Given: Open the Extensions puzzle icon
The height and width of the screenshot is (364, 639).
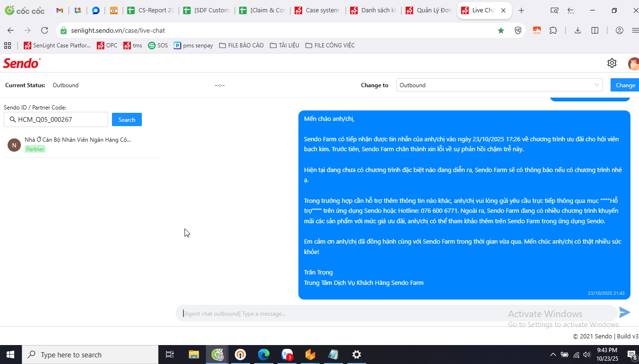Looking at the screenshot, I should tap(553, 30).
